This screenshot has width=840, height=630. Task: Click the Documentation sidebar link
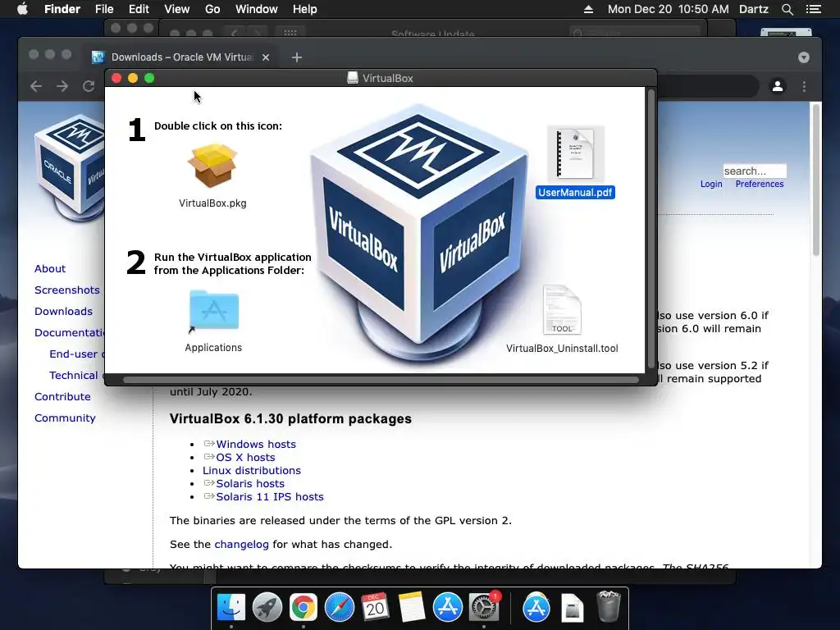pyautogui.click(x=70, y=333)
